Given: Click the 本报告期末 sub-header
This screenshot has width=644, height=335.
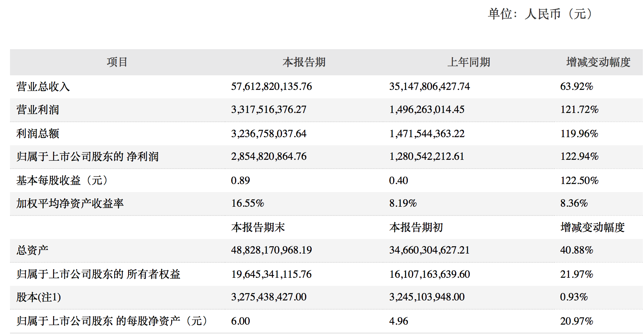Looking at the screenshot, I should pyautogui.click(x=258, y=227).
